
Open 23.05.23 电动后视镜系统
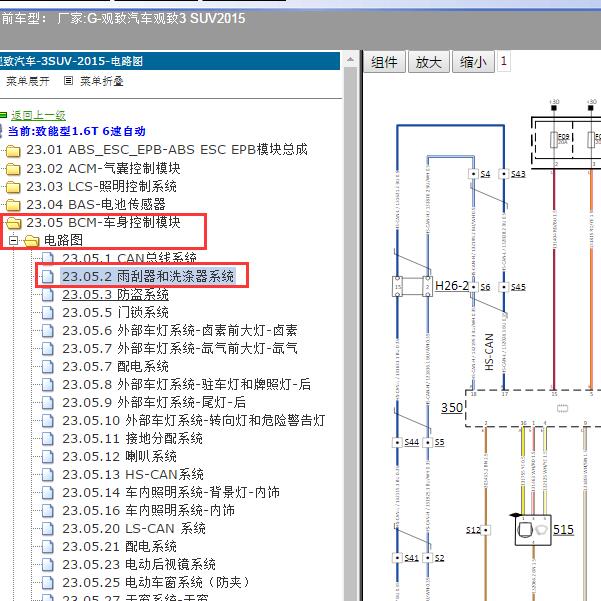pyautogui.click(x=139, y=564)
